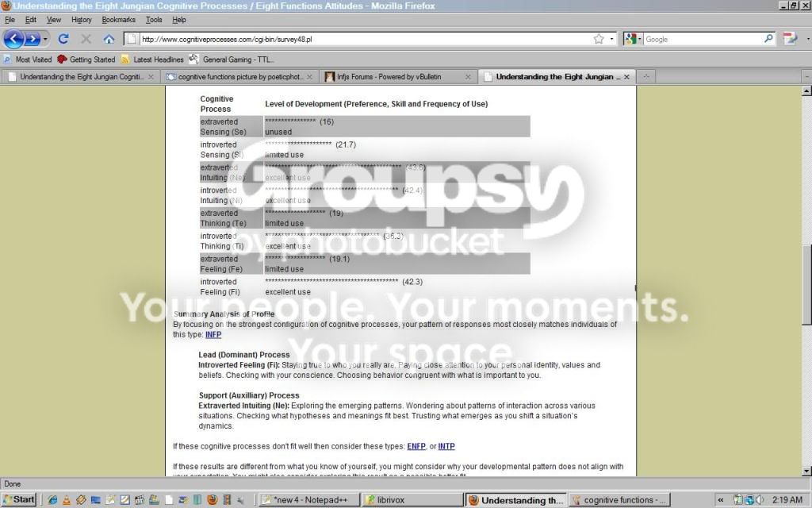Open the ENFP type link
Image resolution: width=812 pixels, height=508 pixels.
[x=416, y=446]
